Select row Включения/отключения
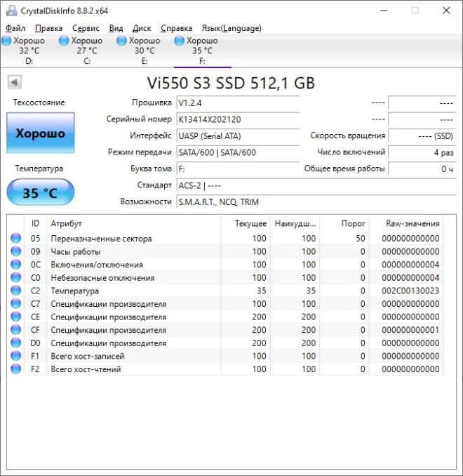The height and width of the screenshot is (476, 463). click(224, 265)
